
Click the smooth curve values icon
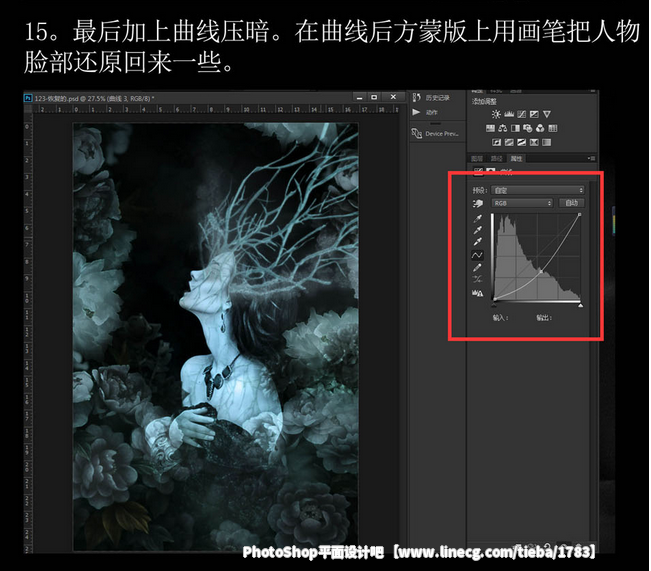pyautogui.click(x=477, y=279)
